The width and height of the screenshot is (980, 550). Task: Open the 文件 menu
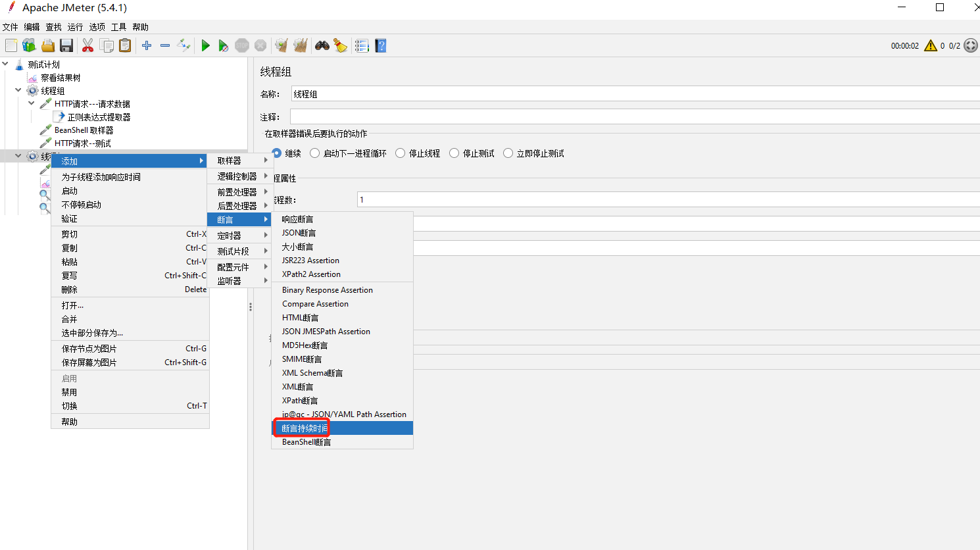[11, 27]
